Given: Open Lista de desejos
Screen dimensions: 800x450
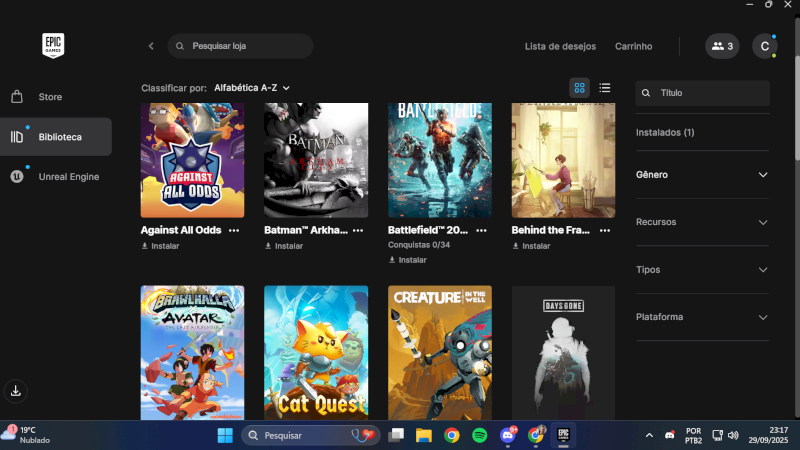Looking at the screenshot, I should [x=560, y=46].
